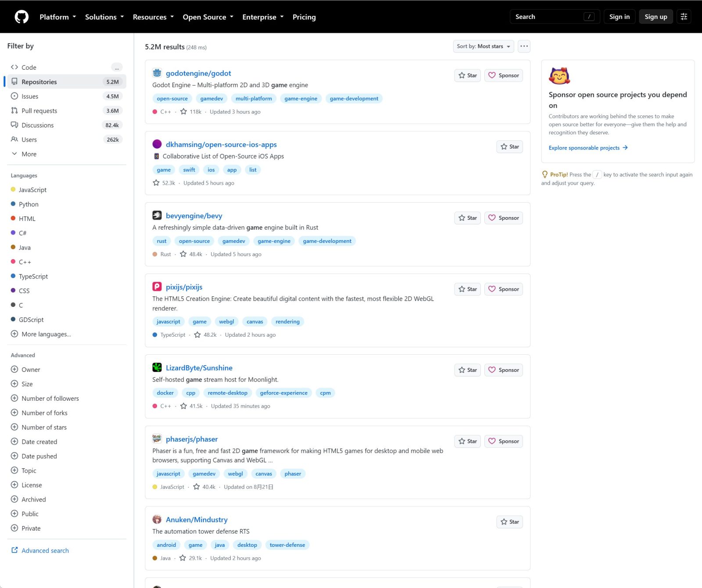Click the Search input field

(555, 17)
